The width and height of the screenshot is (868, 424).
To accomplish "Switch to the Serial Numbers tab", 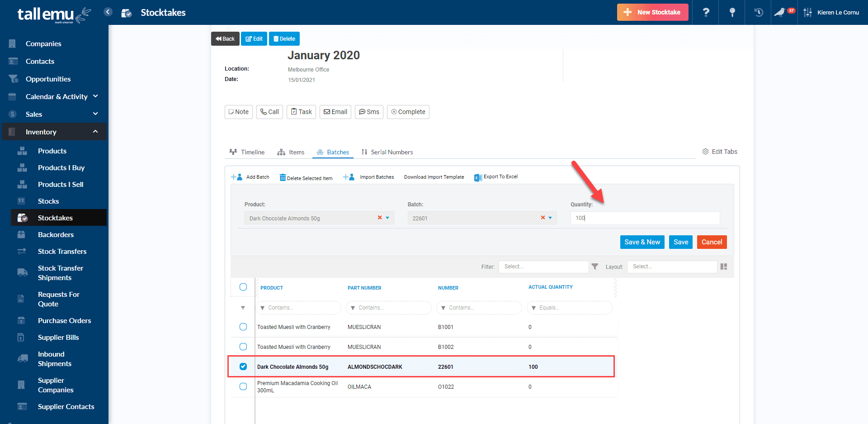I will point(392,152).
